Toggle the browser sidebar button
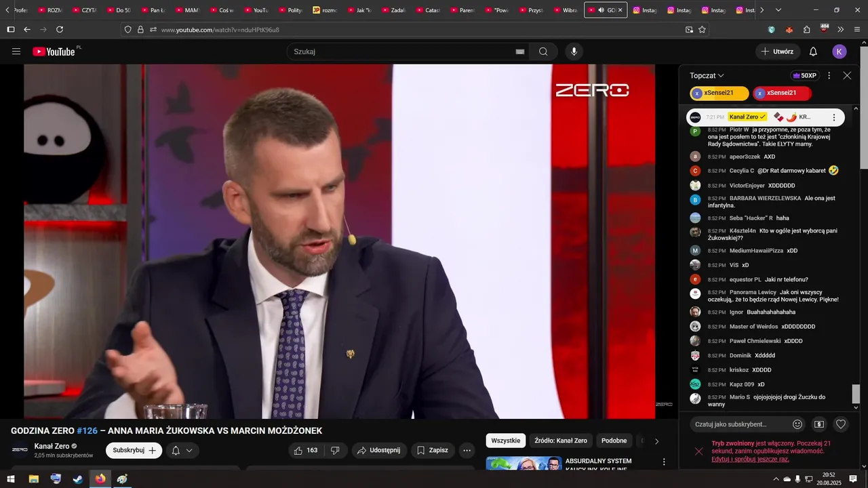Screen dimensions: 868x488 11,30
